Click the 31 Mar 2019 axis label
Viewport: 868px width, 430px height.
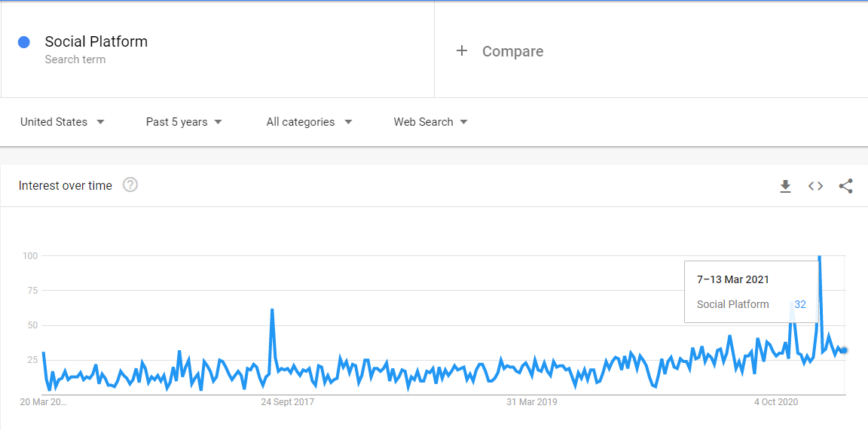point(533,402)
